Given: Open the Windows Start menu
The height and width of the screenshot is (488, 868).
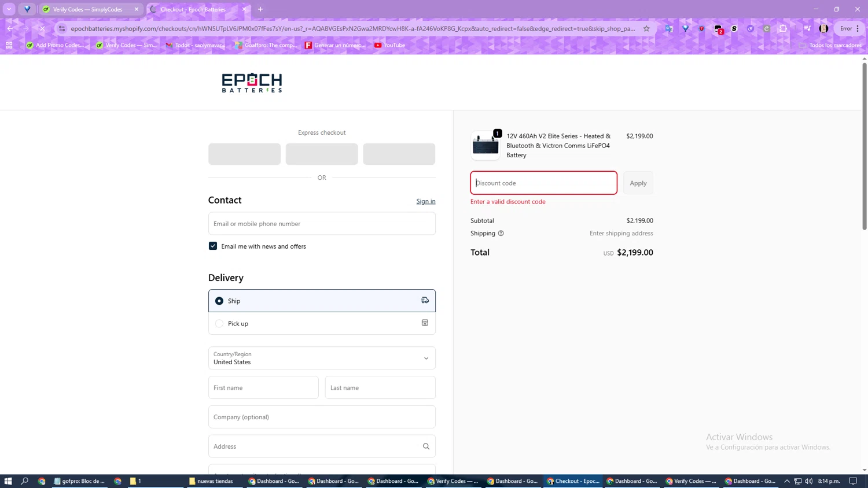Looking at the screenshot, I should tap(8, 481).
